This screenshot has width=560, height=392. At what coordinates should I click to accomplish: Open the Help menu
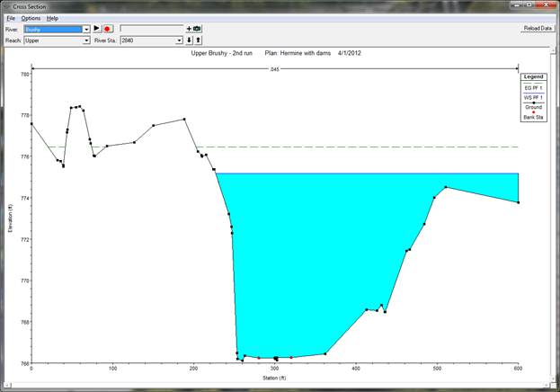tap(52, 18)
